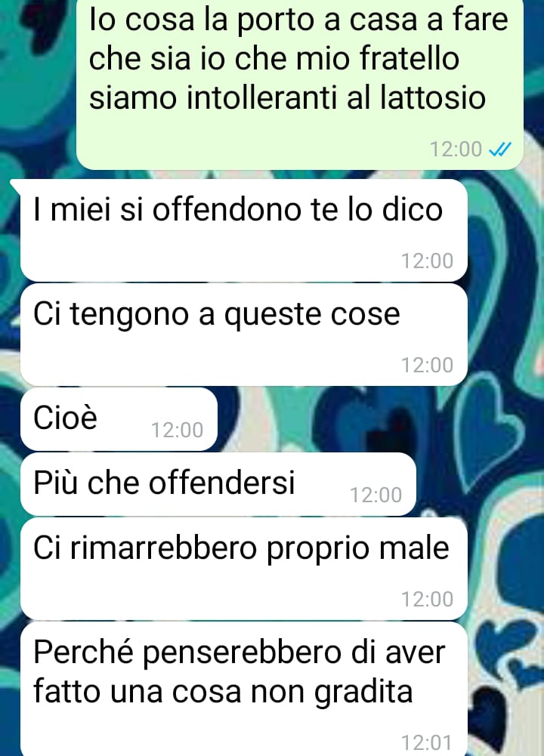Screen dimensions: 544x756
Task: Tap the word 'offendono' in the first received message
Action: coord(227,210)
